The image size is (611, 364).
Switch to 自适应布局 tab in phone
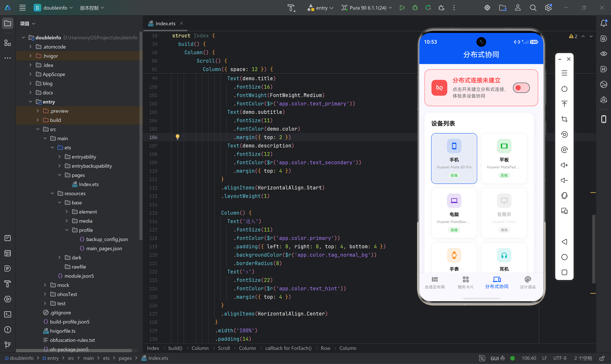(x=435, y=283)
